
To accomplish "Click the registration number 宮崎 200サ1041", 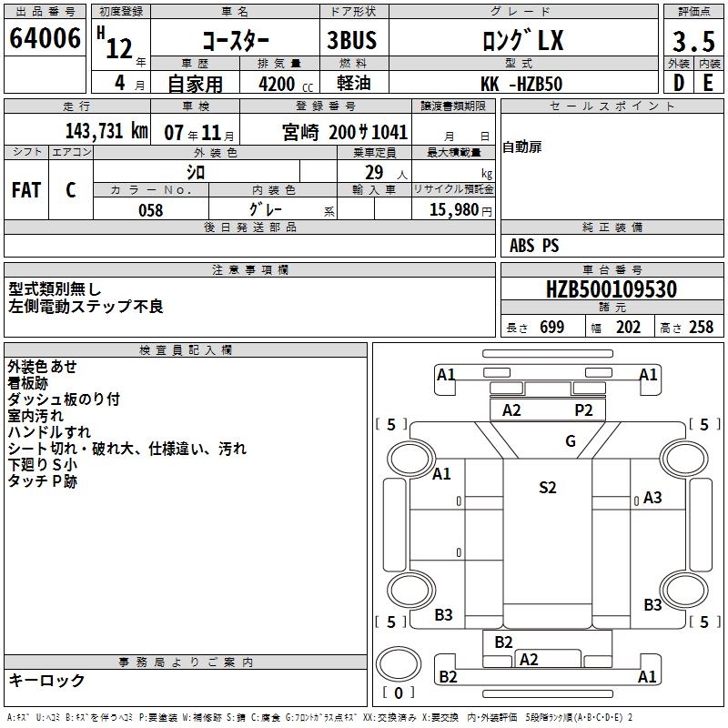I will click(x=345, y=132).
